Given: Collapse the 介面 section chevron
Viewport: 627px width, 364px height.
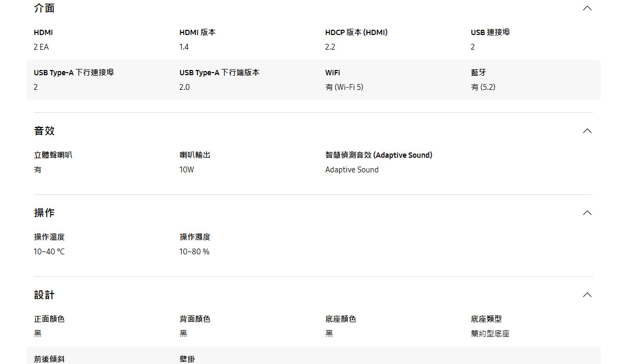Looking at the screenshot, I should tap(587, 8).
